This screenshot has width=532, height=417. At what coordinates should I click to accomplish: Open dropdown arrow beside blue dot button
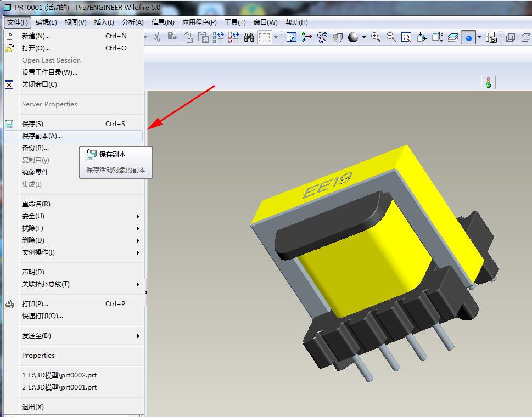[x=479, y=37]
